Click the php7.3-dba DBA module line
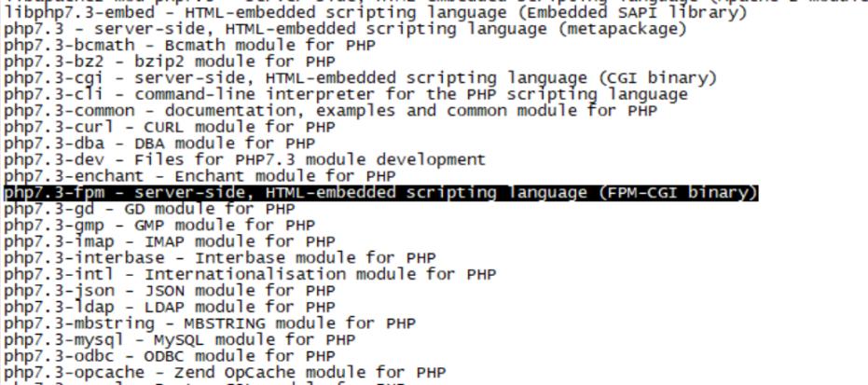This screenshot has height=385, width=868. pos(158,144)
